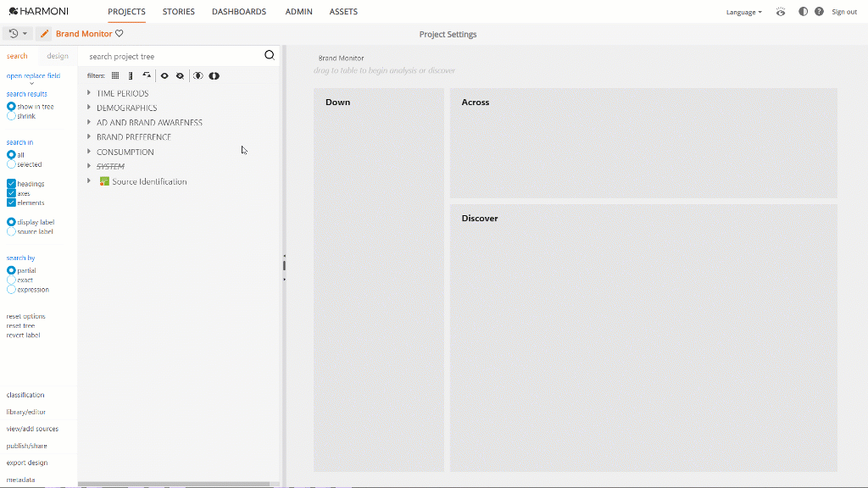This screenshot has width=868, height=488.
Task: Click the solid overlapping circles filter
Action: (214, 75)
